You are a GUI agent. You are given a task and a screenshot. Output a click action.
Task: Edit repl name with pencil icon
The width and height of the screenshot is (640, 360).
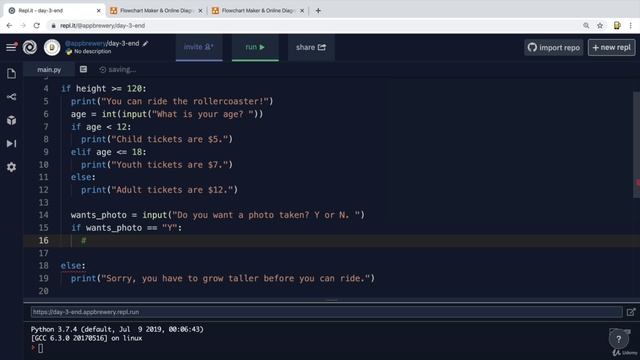click(x=145, y=43)
